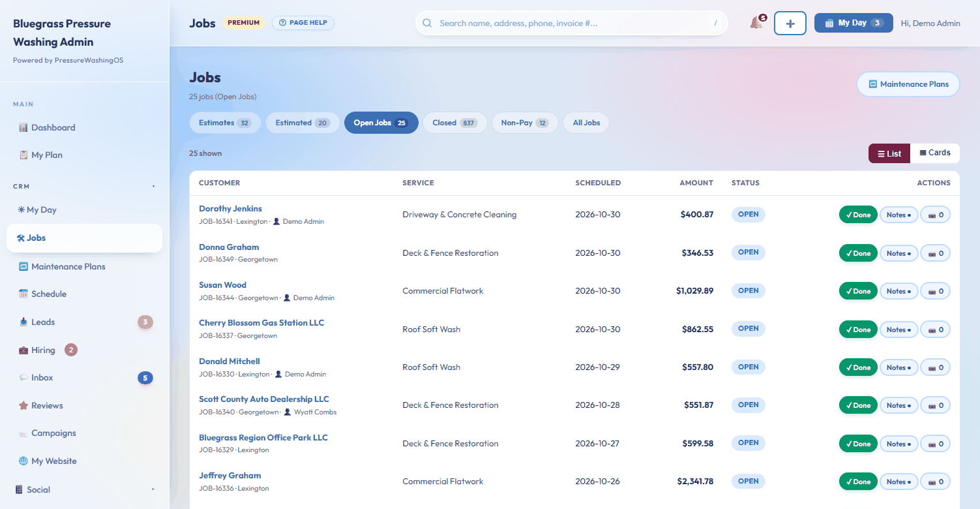The height and width of the screenshot is (509, 980).
Task: Click the counter icon button for Donald Mitchell
Action: (x=935, y=367)
